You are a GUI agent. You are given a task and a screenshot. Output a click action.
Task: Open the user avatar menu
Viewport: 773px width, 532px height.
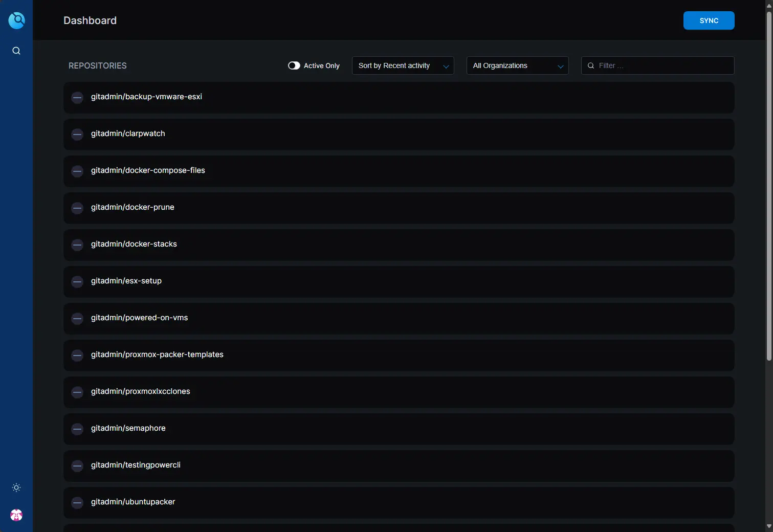[x=16, y=515]
